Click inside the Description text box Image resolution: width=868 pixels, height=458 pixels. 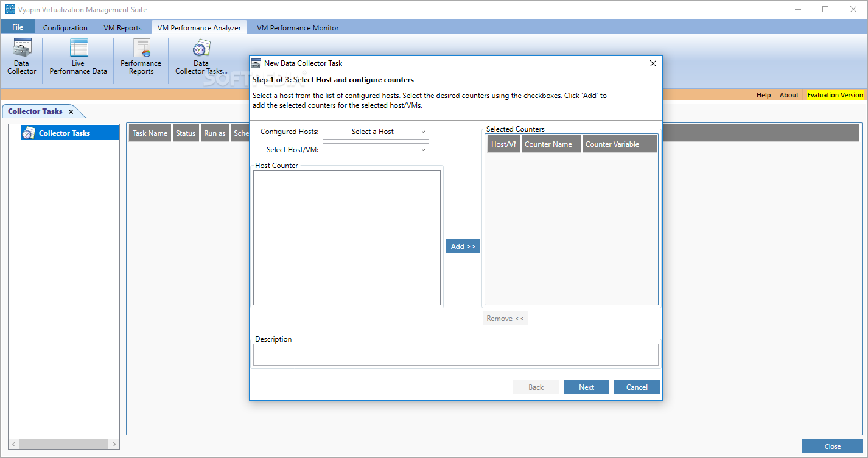point(456,354)
